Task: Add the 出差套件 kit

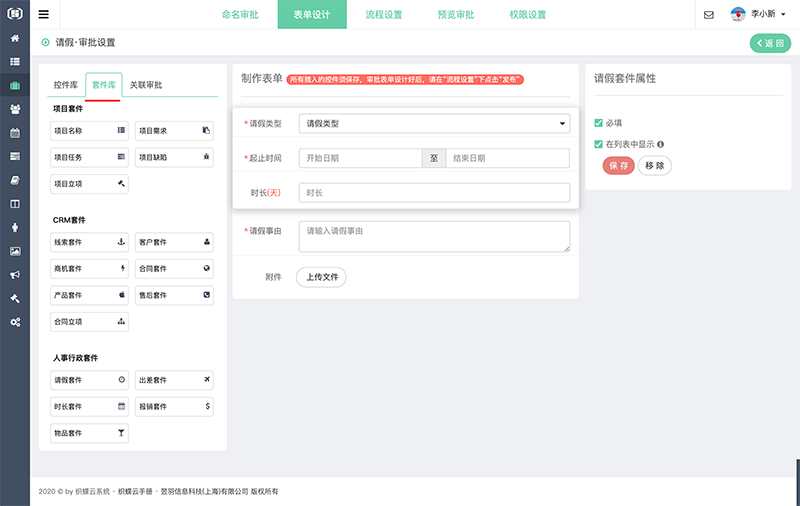Action: pyautogui.click(x=174, y=380)
